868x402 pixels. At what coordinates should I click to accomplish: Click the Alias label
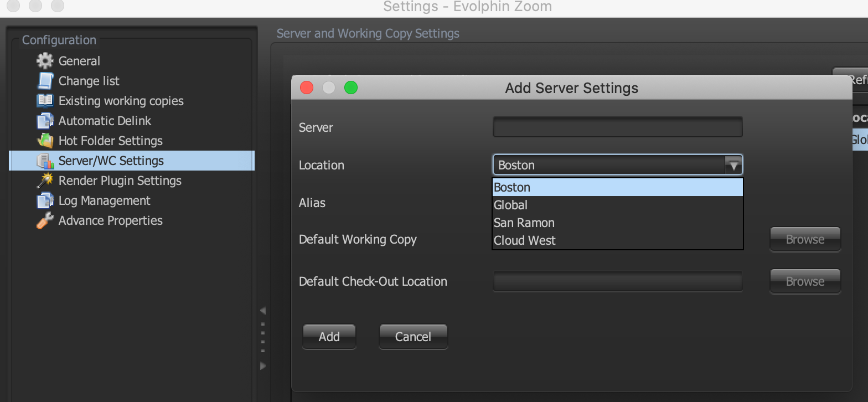[312, 203]
